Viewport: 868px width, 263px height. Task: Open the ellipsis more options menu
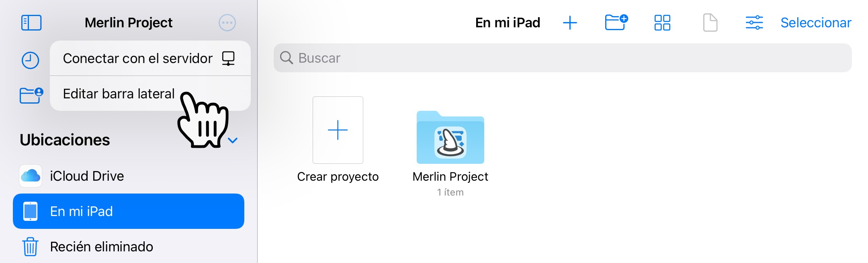227,23
